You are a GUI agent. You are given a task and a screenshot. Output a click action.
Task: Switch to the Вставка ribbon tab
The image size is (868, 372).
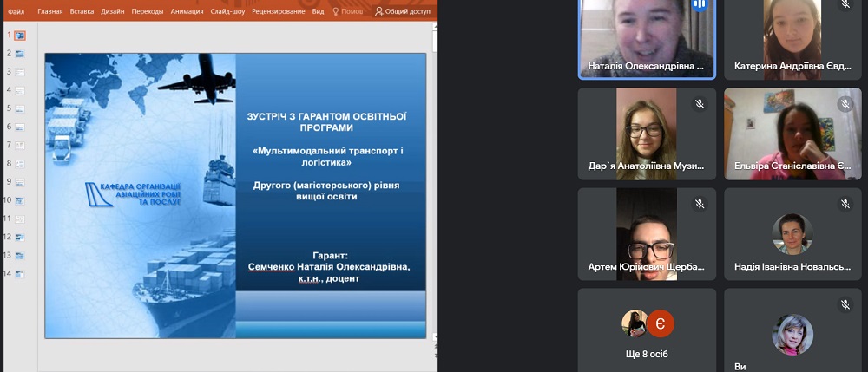click(83, 12)
